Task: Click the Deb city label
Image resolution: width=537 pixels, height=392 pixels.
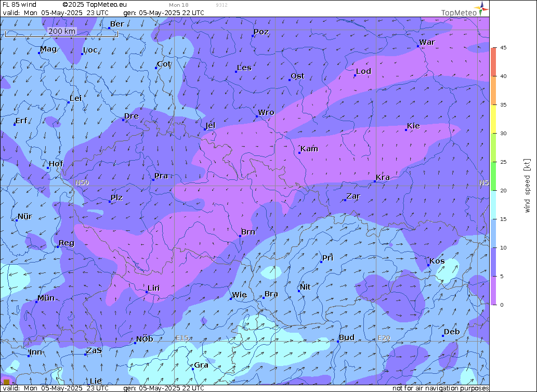Action: (x=452, y=332)
